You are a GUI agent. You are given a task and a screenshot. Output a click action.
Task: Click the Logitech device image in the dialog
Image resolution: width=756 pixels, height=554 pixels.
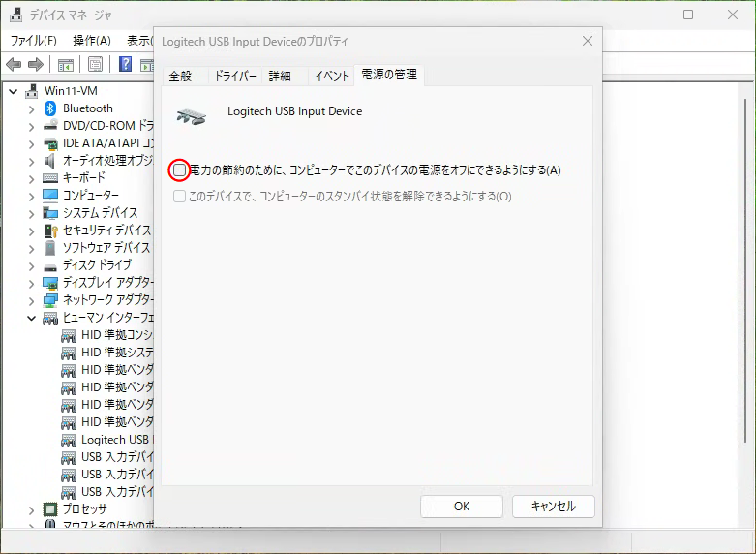192,116
